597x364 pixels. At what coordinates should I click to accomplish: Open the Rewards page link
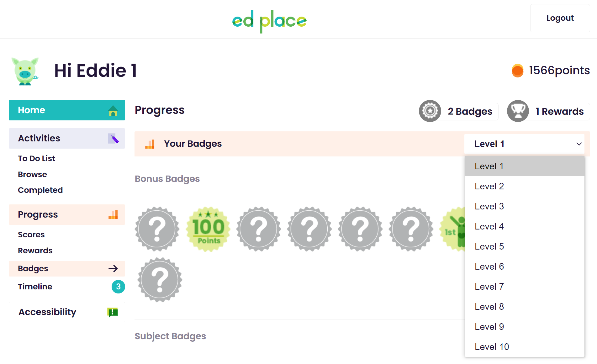[35, 251]
